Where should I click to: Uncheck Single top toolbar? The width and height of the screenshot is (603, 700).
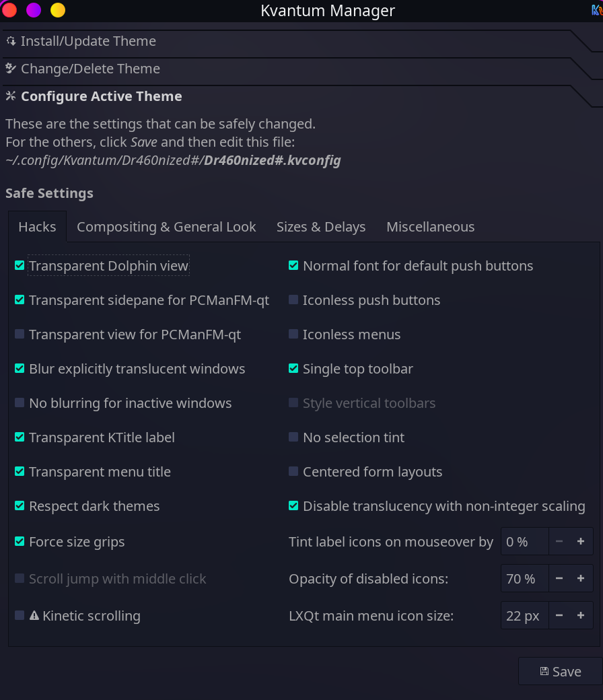293,368
